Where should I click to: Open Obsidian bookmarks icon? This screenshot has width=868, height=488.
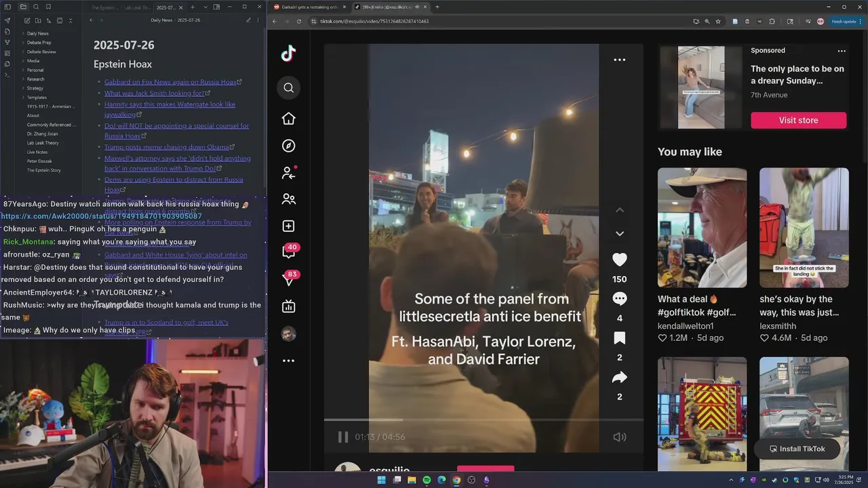pos(48,7)
